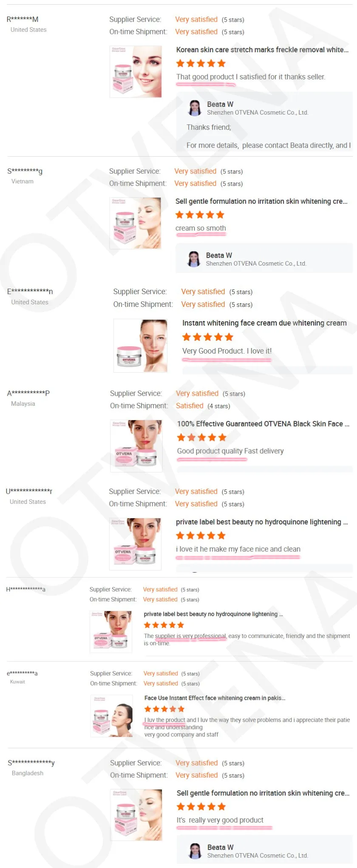Screen dimensions: 357x868
Task: Click star rating under Face Use Instant Effect
Action: click(x=164, y=709)
